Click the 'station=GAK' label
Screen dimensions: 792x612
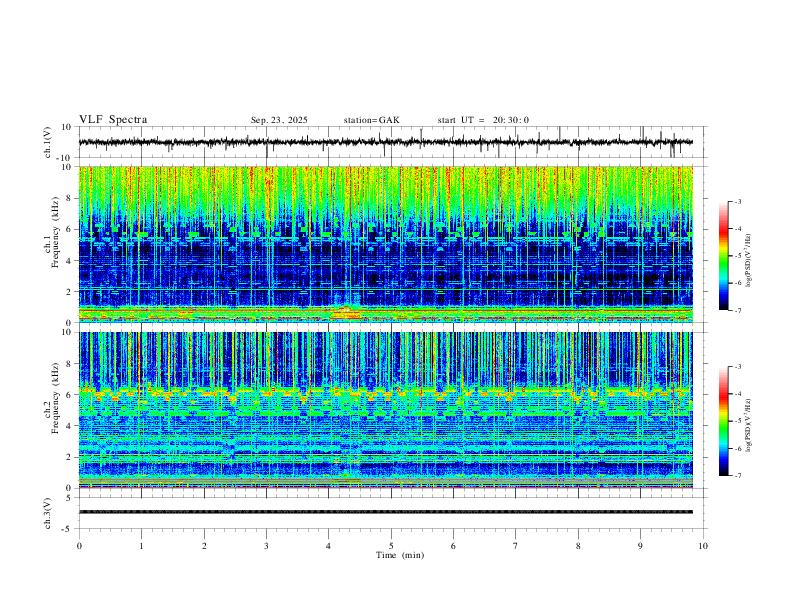[x=372, y=120]
